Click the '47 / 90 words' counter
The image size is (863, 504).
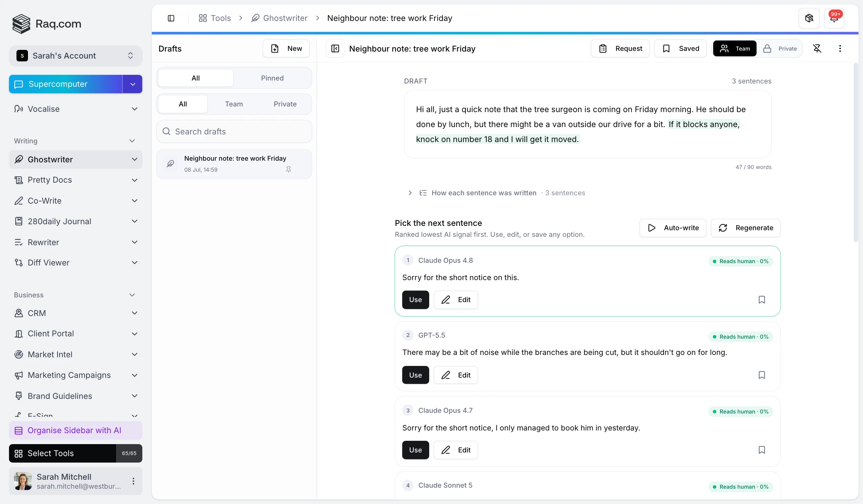tap(753, 167)
